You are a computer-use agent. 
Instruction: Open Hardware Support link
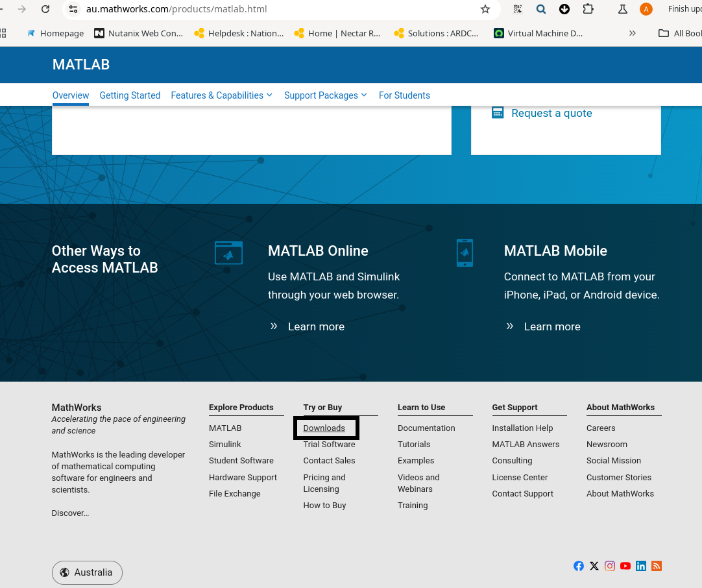pos(243,478)
